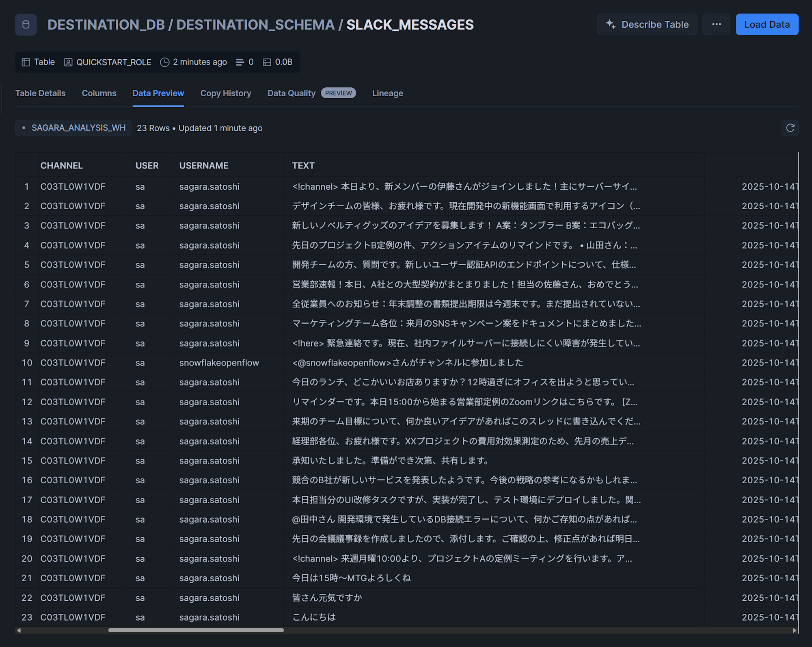
Task: Click the sparkle Describe Table button
Action: 647,25
